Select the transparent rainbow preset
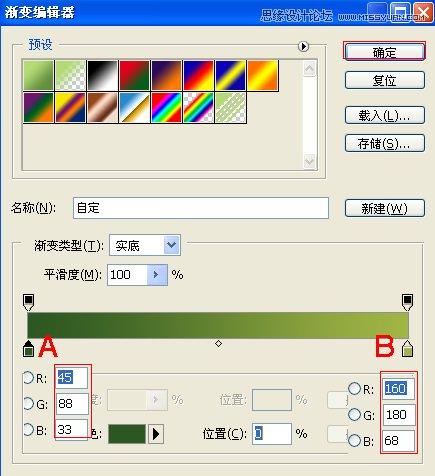 199,107
